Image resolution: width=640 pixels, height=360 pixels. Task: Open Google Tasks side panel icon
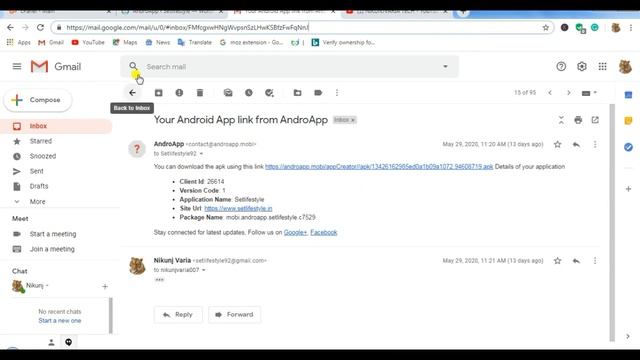click(628, 147)
